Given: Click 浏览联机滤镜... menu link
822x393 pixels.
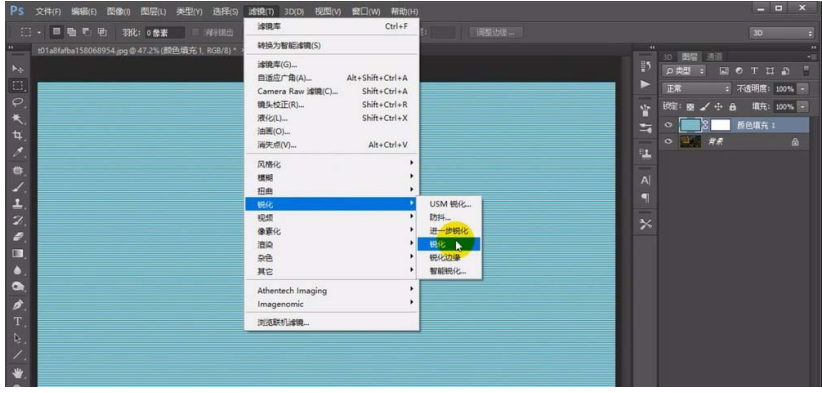Looking at the screenshot, I should tap(332, 322).
